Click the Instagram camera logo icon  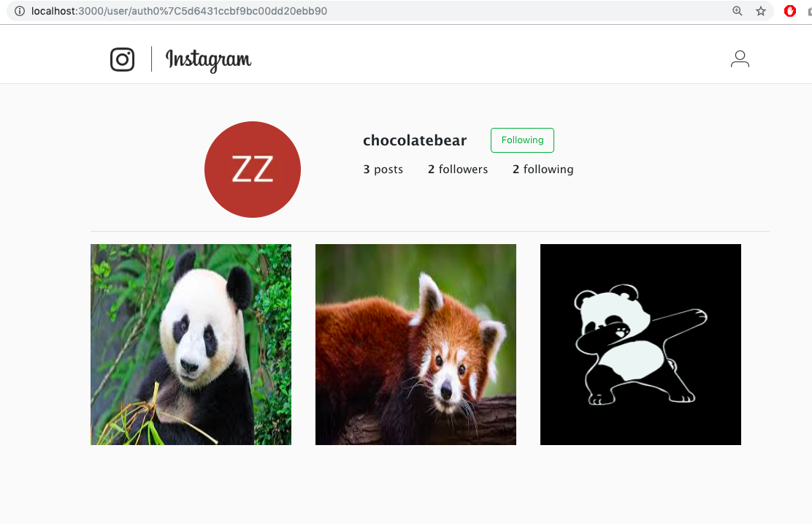pyautogui.click(x=122, y=59)
